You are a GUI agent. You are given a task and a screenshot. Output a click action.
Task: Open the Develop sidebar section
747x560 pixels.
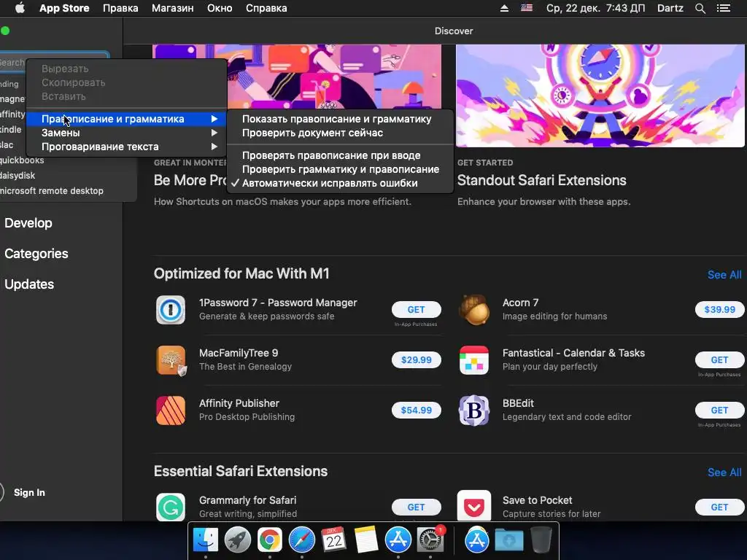point(28,223)
